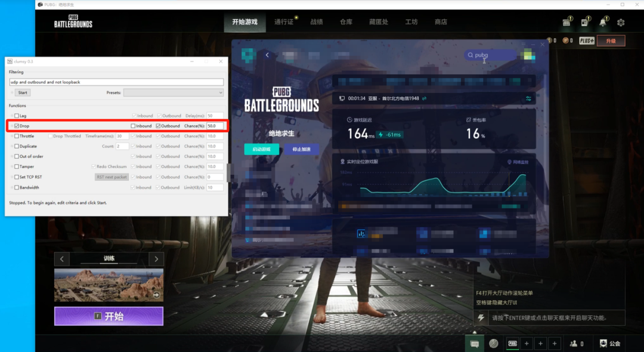Screen dimensions: 644x352
Task: Open the chat bubble icon in bottom bar
Action: tap(475, 344)
